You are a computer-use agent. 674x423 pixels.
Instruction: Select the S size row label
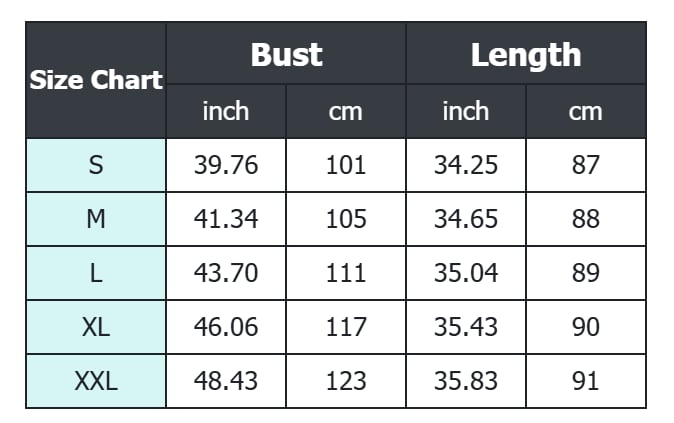tap(96, 165)
